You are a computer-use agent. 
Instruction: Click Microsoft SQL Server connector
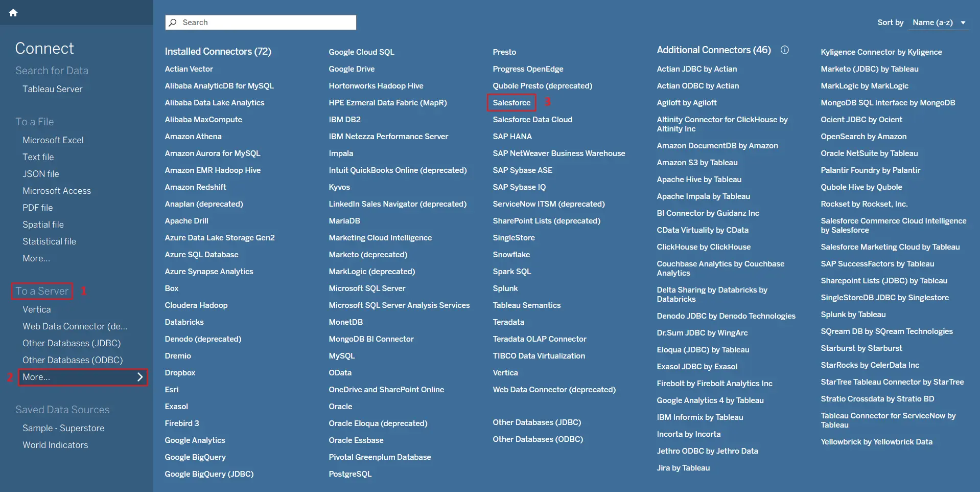pos(367,288)
